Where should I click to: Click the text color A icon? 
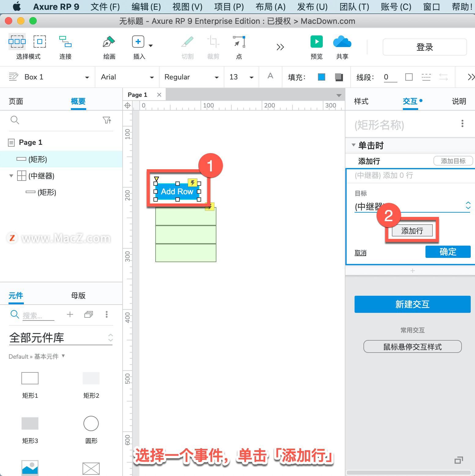point(270,76)
